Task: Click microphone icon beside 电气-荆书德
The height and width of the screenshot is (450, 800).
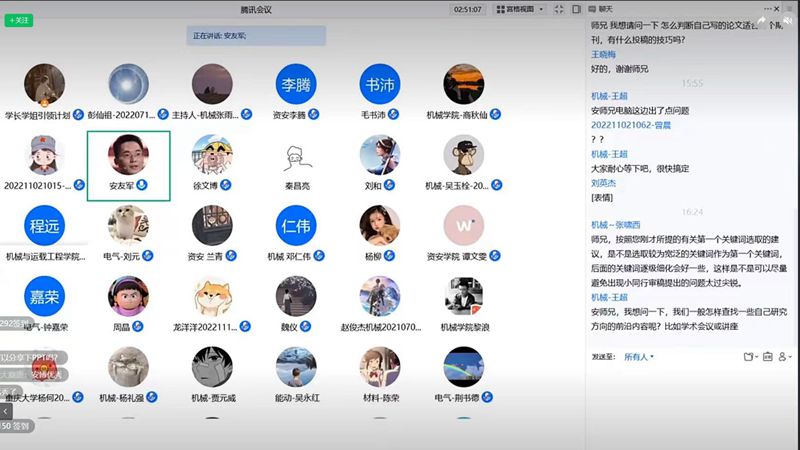Action: [487, 397]
